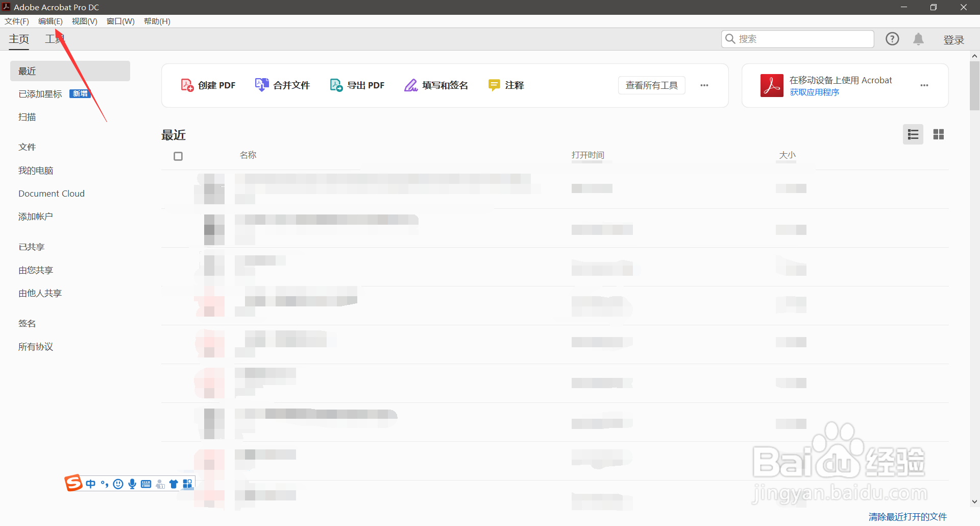
Task: Open the 窗口(W) menu
Action: pos(120,21)
